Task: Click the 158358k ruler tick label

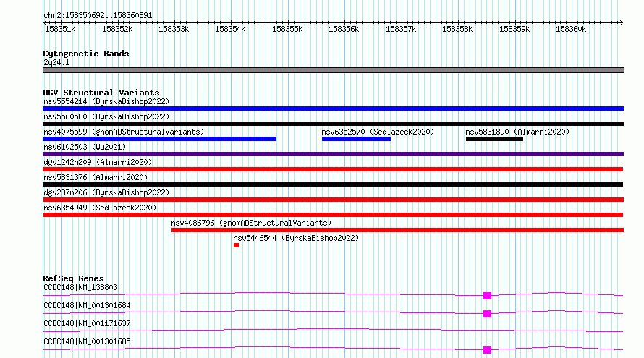Action: [457, 29]
